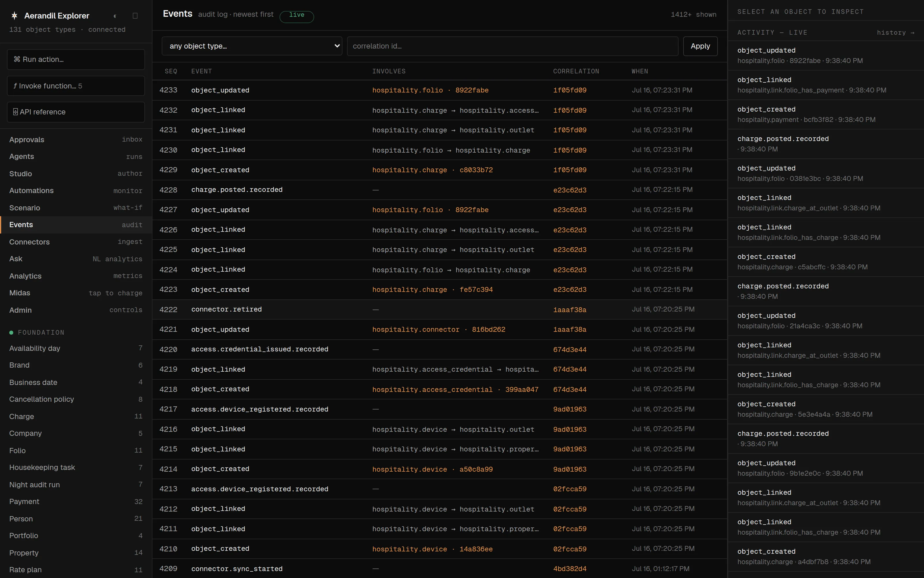Open Midas tap to charge
Image resolution: width=924 pixels, height=578 pixels.
click(x=76, y=293)
